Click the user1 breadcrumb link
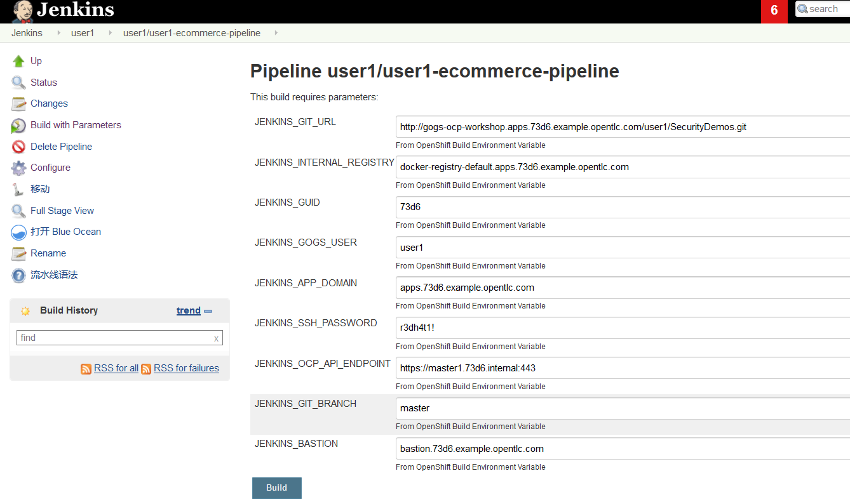 pyautogui.click(x=83, y=33)
